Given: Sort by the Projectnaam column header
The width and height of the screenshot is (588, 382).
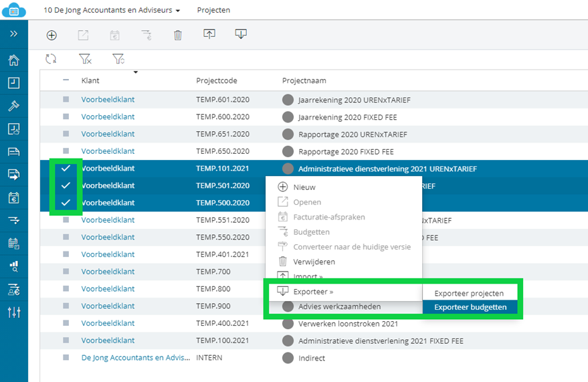Looking at the screenshot, I should pyautogui.click(x=304, y=80).
